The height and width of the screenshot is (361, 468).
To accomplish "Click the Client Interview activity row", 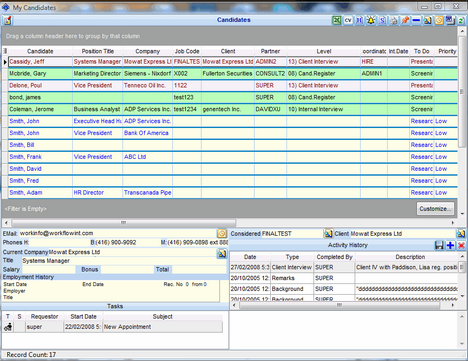I will pyautogui.click(x=344, y=267).
